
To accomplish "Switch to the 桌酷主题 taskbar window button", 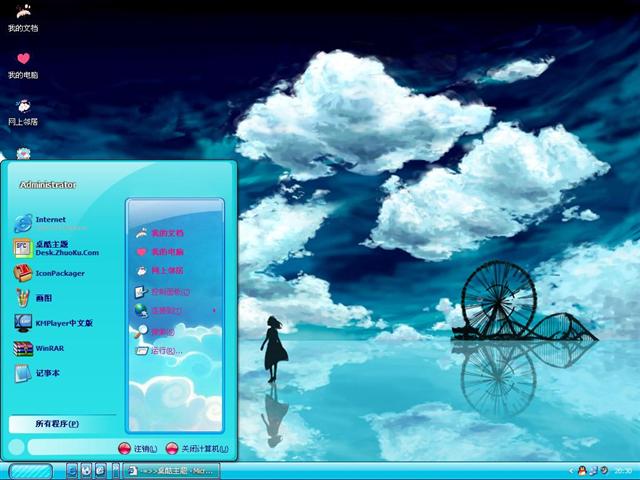I will tap(171, 471).
